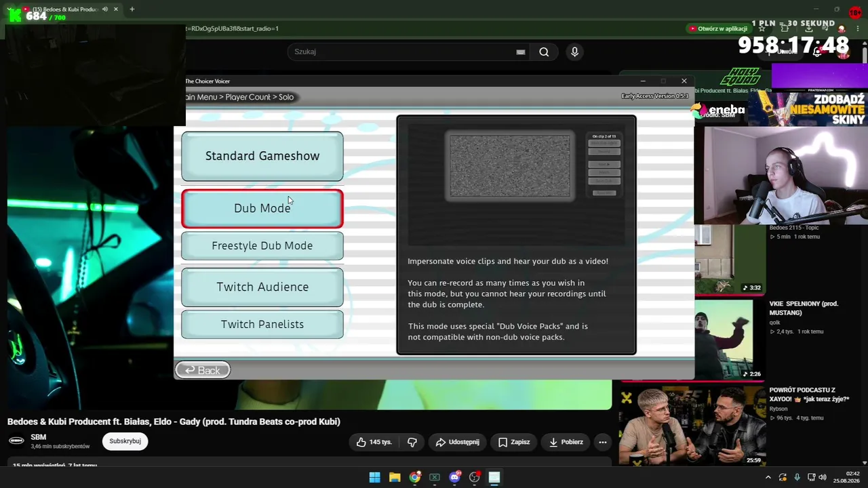Start the Twitch Audience mode
Viewport: 868px width, 488px height.
(262, 287)
